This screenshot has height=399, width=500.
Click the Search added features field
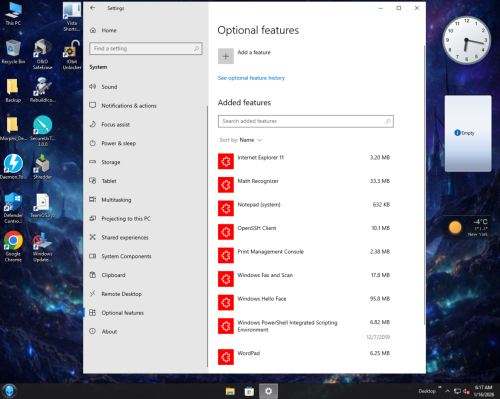tap(306, 121)
